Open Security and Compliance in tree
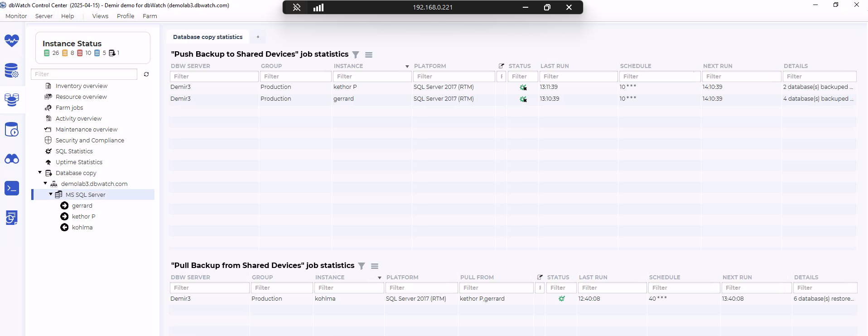Screen dimensions: 868x336 pyautogui.click(x=90, y=141)
